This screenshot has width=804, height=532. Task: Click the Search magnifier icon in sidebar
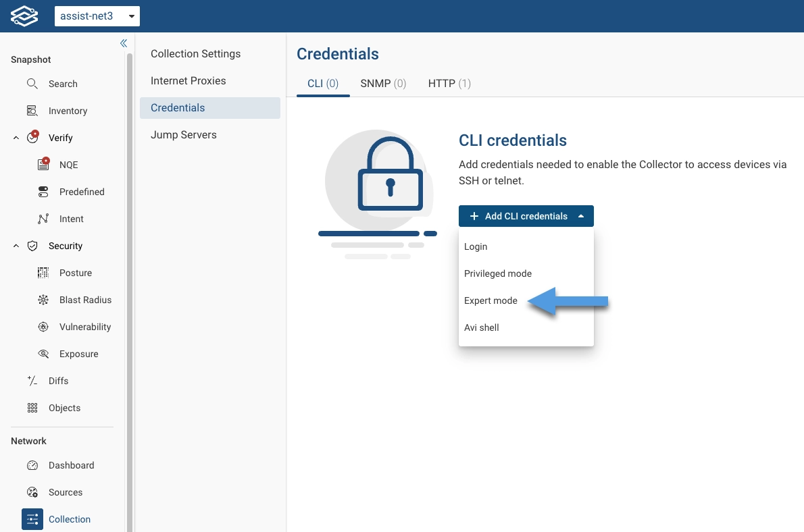pyautogui.click(x=32, y=84)
